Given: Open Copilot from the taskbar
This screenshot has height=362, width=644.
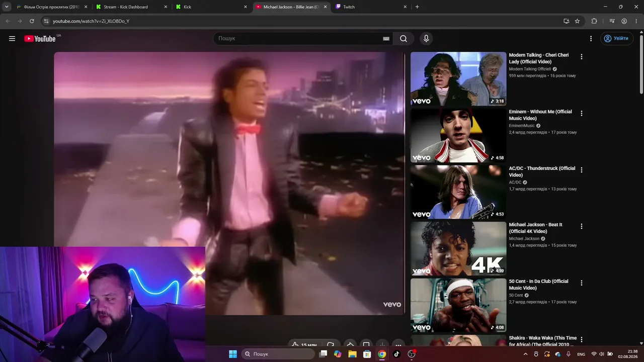Looking at the screenshot, I should click(x=338, y=354).
